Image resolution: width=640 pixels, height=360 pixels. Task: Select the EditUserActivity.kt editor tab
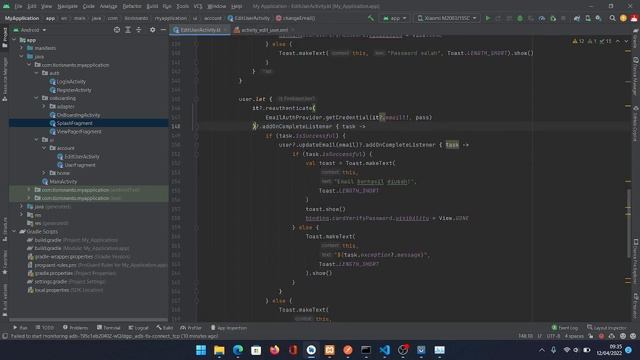click(x=199, y=30)
